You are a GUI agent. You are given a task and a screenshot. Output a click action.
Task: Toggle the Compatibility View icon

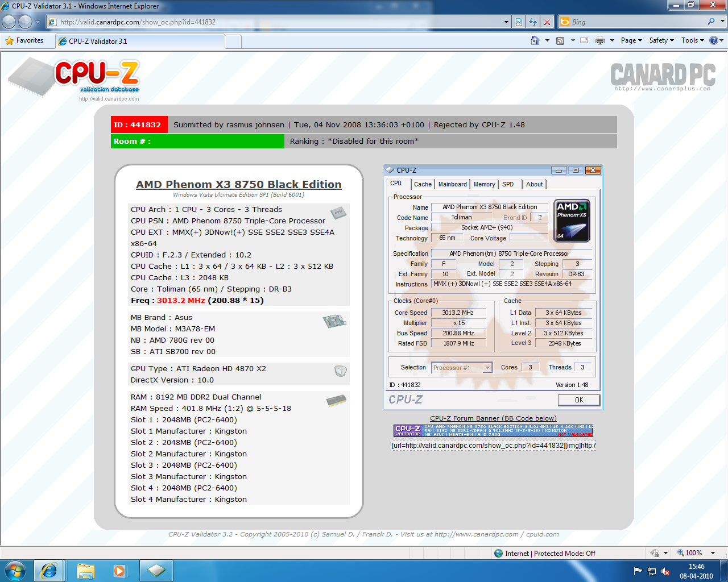[x=519, y=22]
